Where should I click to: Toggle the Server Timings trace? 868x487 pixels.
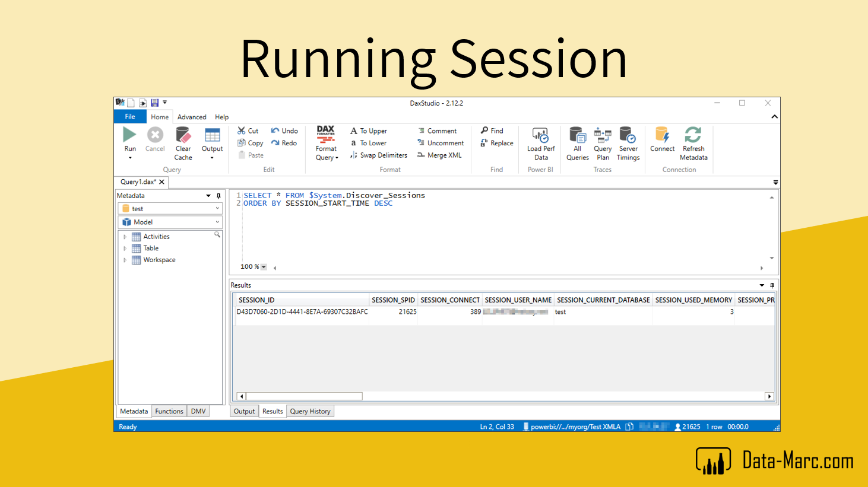point(628,135)
